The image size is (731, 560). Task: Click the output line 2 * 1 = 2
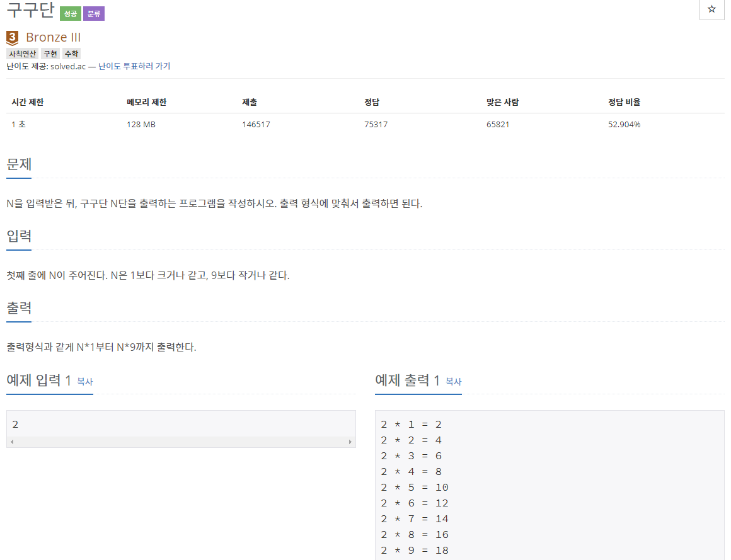411,425
